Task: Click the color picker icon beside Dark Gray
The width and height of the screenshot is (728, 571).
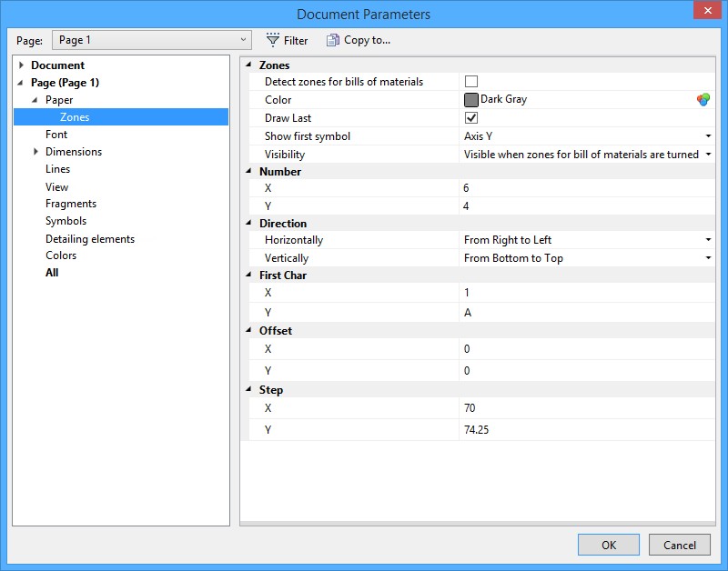Action: [x=703, y=100]
